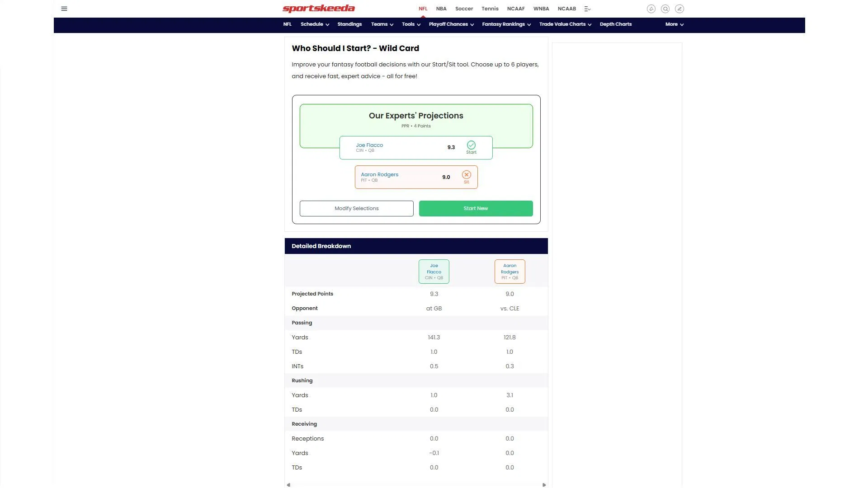
Task: Expand the Teams dropdown
Action: 382,24
